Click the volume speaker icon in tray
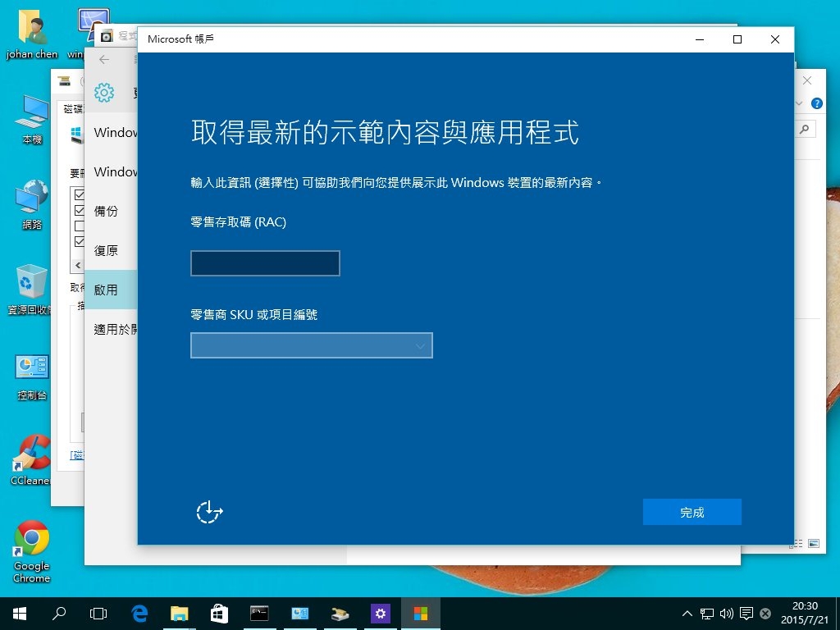This screenshot has height=630, width=840. pos(727,614)
